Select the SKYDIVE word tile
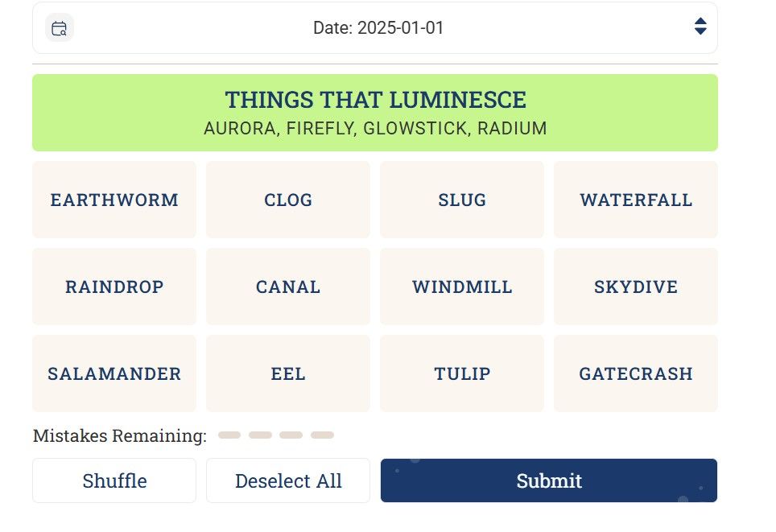 tap(636, 287)
